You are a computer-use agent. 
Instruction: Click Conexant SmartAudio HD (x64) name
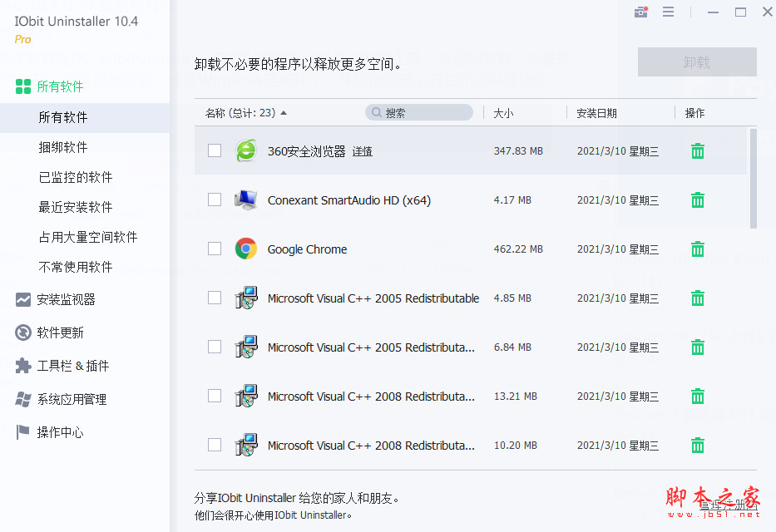pyautogui.click(x=349, y=200)
